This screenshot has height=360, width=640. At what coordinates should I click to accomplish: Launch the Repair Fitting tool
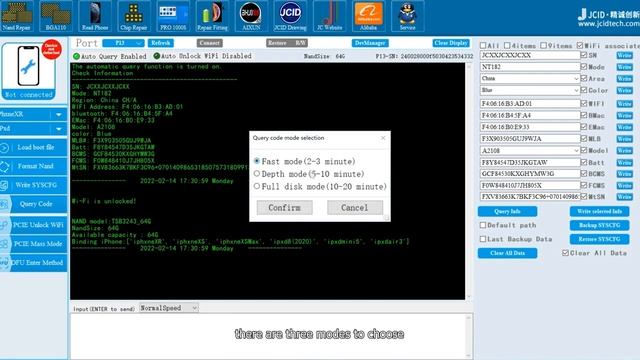[x=212, y=16]
